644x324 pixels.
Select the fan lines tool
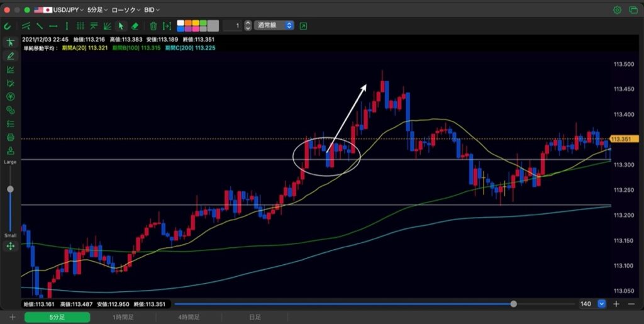[107, 26]
